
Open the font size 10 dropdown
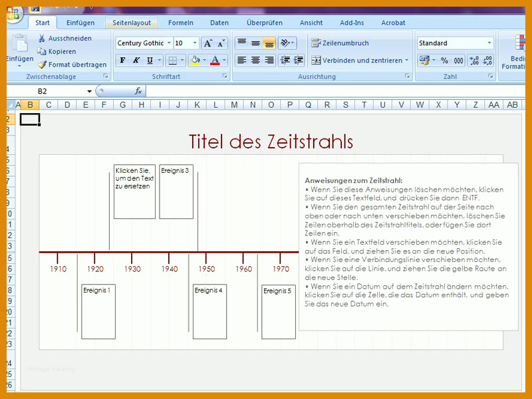click(x=195, y=43)
